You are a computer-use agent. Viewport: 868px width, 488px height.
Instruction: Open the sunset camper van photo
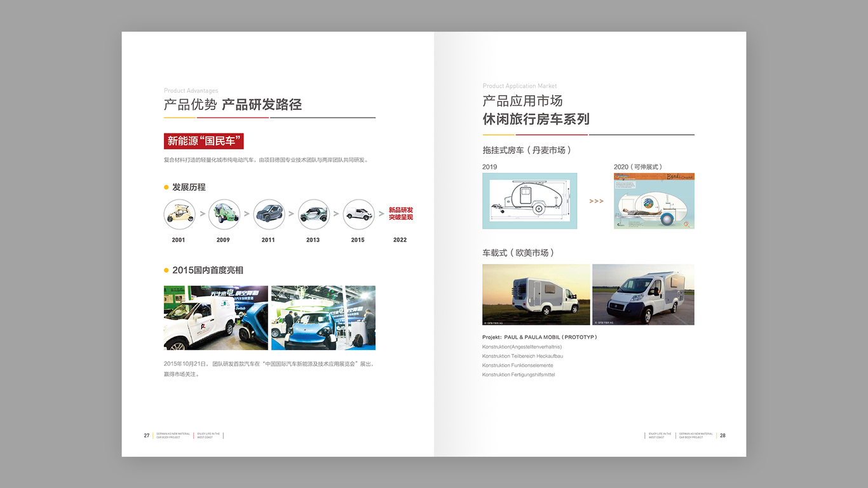tap(536, 295)
